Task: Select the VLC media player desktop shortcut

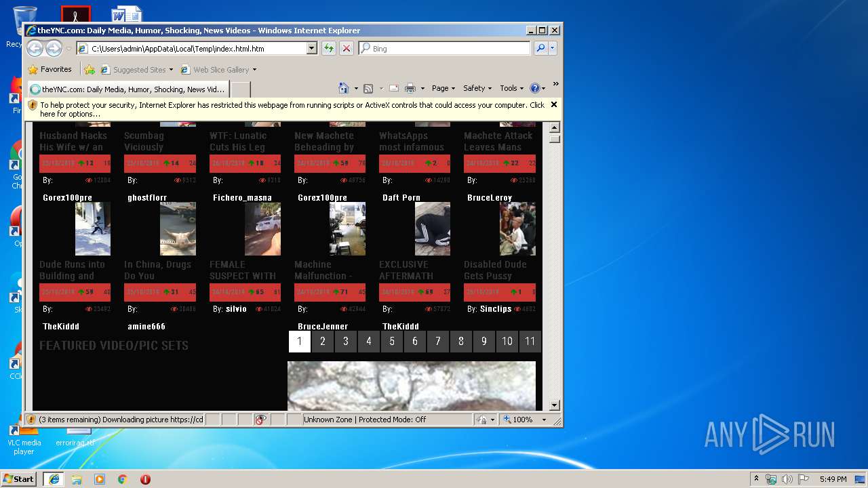Action: pos(24,439)
